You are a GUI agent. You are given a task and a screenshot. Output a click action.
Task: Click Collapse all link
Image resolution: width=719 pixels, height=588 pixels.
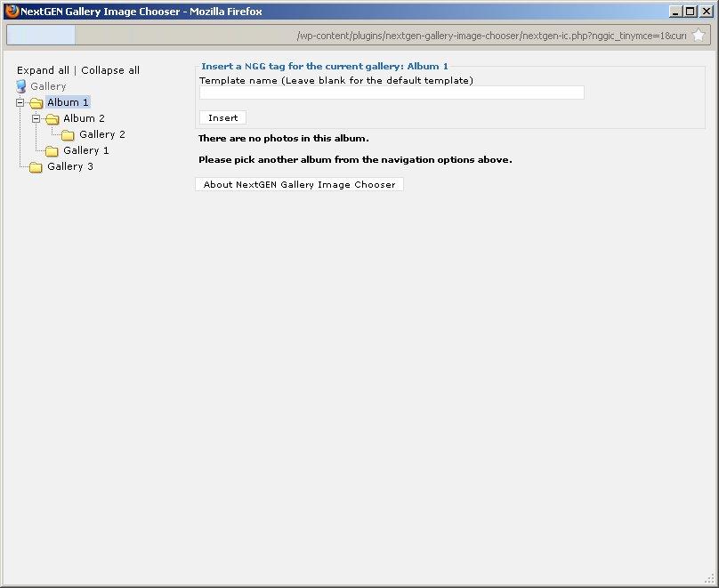tap(110, 70)
